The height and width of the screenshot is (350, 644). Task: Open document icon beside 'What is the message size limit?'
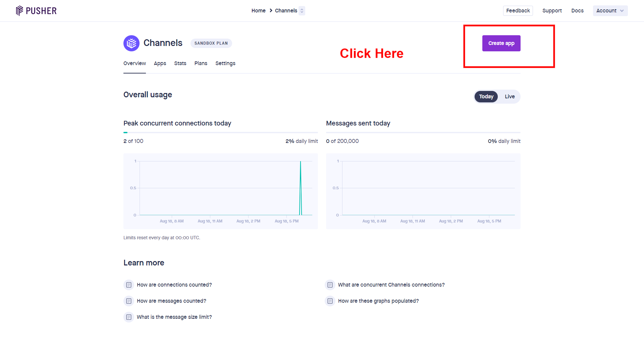[x=129, y=317]
